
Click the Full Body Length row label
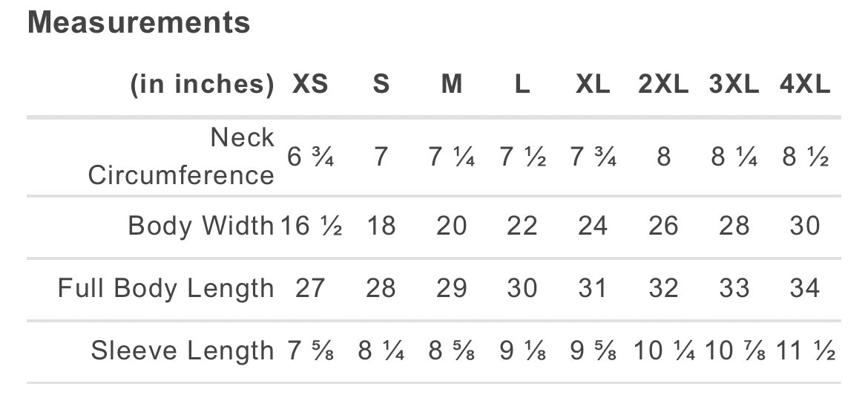[165, 288]
